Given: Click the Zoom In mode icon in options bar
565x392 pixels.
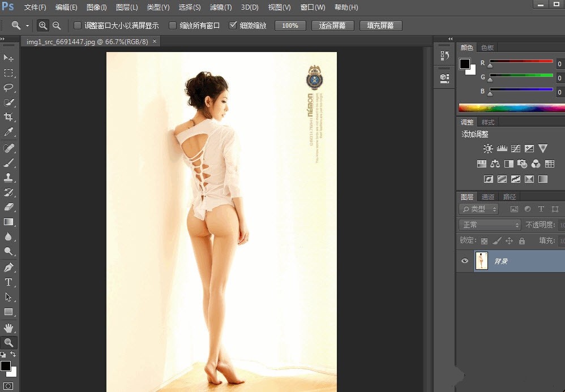Looking at the screenshot, I should click(x=43, y=25).
